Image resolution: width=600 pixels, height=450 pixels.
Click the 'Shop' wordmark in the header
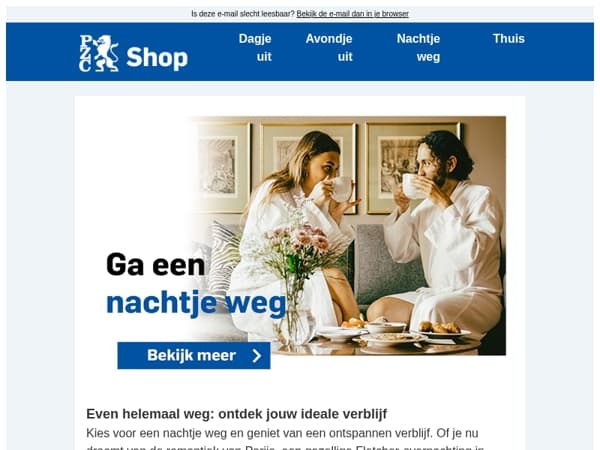click(157, 58)
